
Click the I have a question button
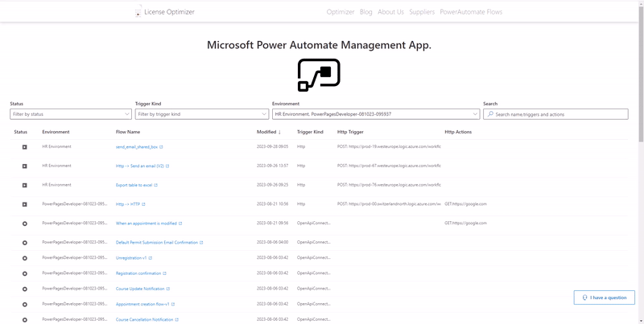click(x=605, y=297)
